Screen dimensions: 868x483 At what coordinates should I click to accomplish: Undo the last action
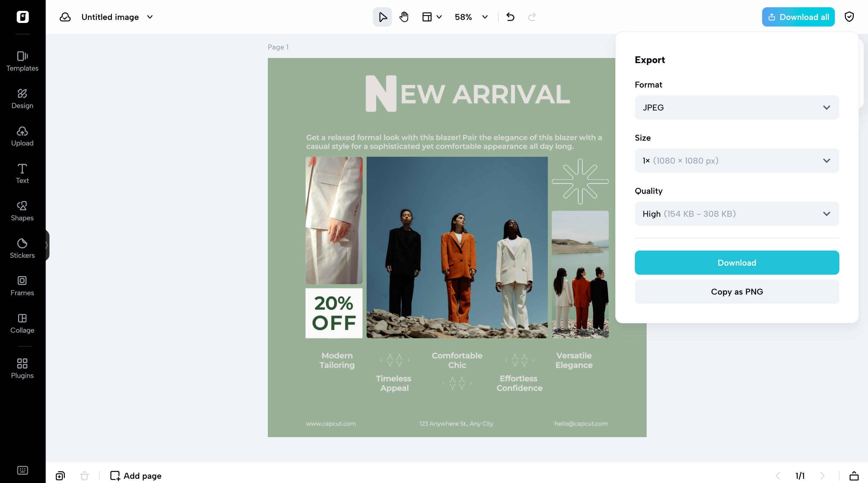pyautogui.click(x=510, y=17)
